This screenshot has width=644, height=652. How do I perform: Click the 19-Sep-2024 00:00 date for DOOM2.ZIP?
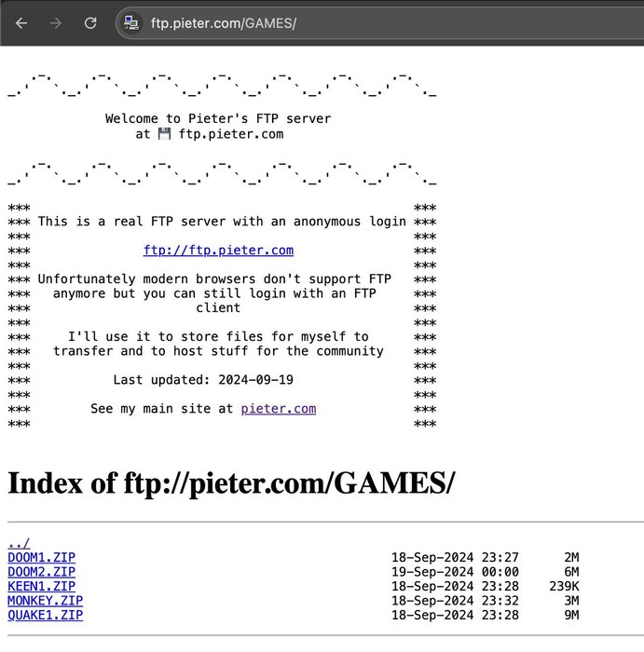click(455, 572)
